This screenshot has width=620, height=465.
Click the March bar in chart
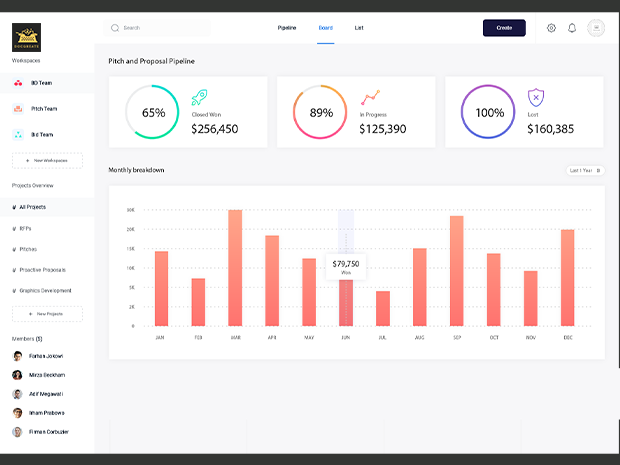click(235, 268)
